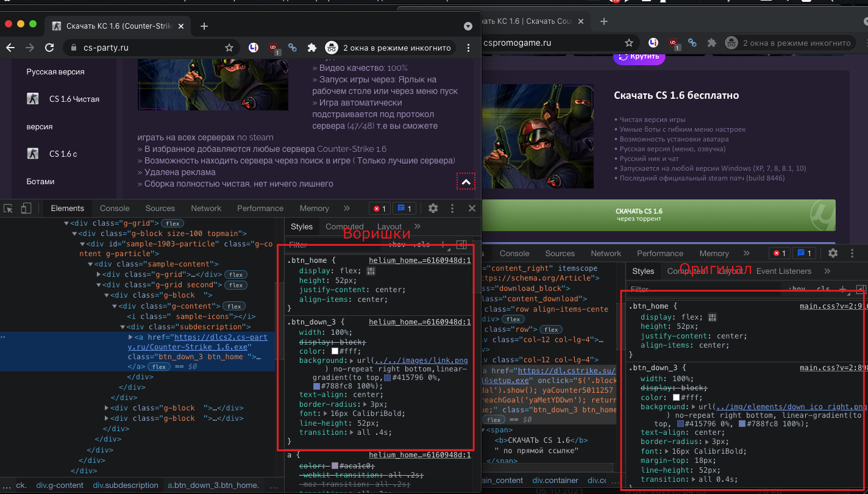Open Chrome's three-dot menu in cs-party.ru window
868x494 pixels.
click(x=468, y=48)
